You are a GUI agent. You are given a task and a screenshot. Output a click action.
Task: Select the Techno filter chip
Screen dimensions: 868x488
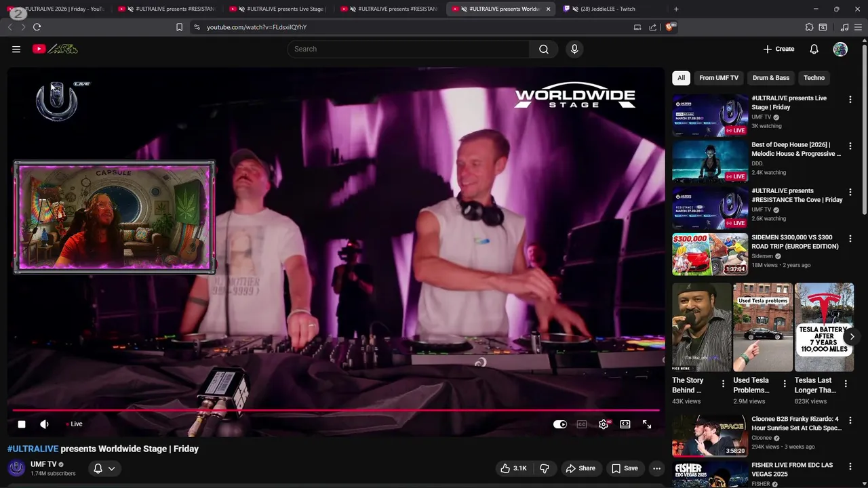tap(814, 78)
